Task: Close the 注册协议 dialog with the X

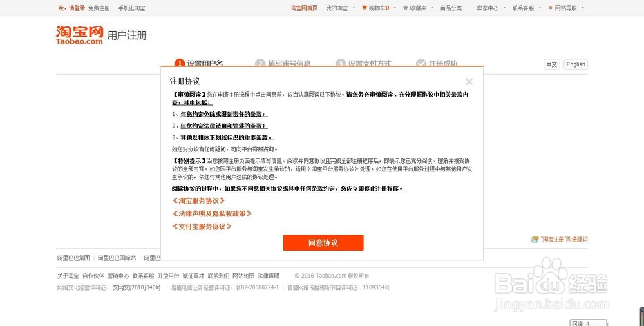Action: tap(469, 82)
